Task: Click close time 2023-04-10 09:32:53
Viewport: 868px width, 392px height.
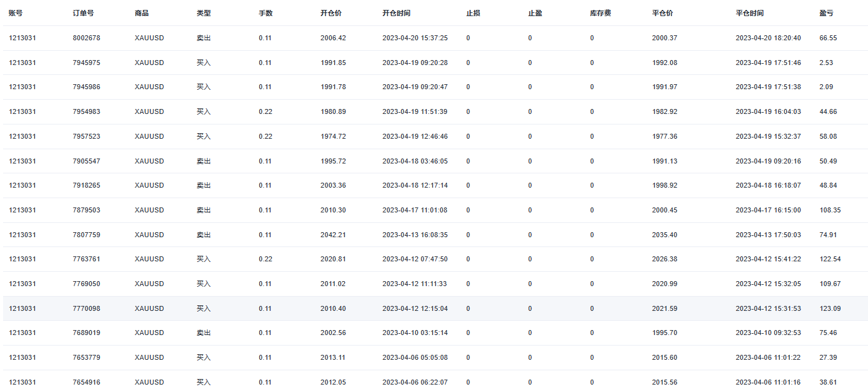Action: pos(768,333)
